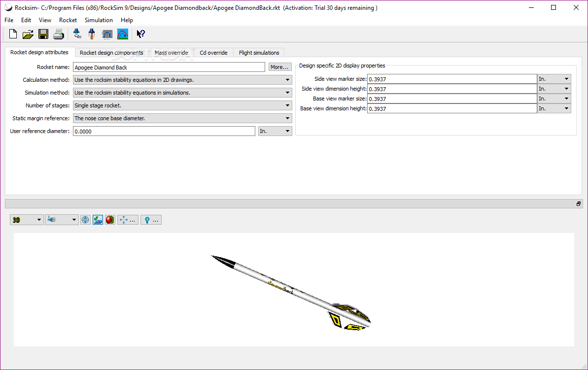Click the launch rocket with flame icon

(92, 34)
